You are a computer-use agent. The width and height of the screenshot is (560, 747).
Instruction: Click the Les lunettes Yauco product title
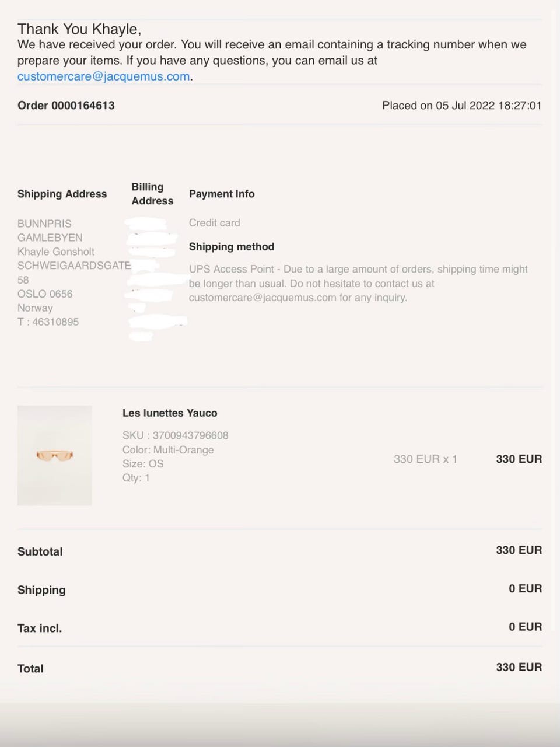click(x=170, y=413)
